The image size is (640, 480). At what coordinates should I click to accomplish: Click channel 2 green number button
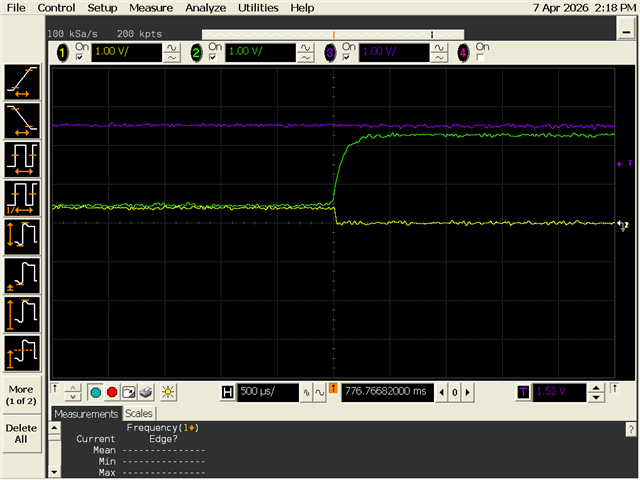pyautogui.click(x=196, y=53)
